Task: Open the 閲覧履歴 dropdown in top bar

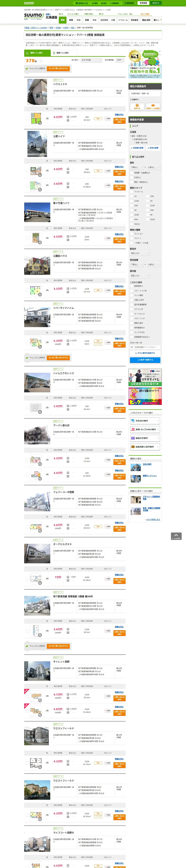Action: coord(130,3)
